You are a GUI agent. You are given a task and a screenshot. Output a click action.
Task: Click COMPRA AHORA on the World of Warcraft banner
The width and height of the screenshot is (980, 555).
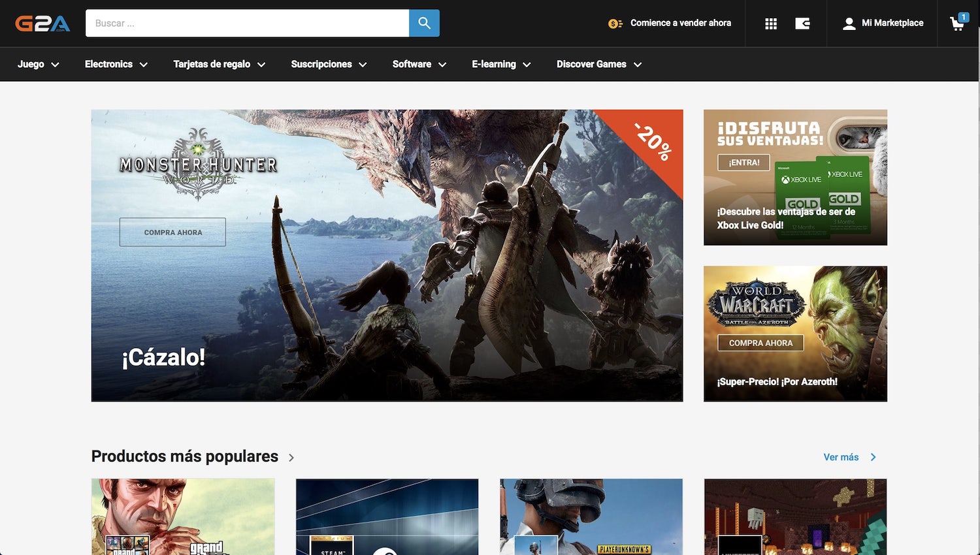pos(760,343)
